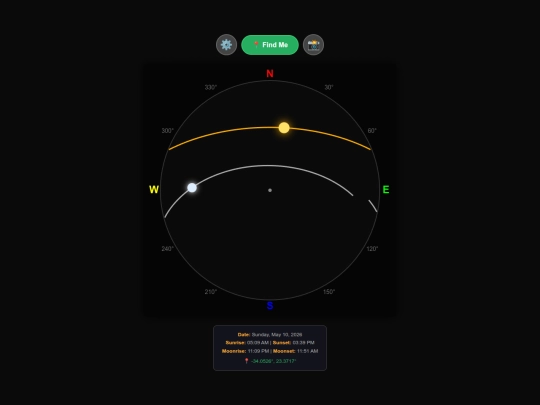Click the Moonset time value
Screen dimensions: 540x405
[x=308, y=351]
